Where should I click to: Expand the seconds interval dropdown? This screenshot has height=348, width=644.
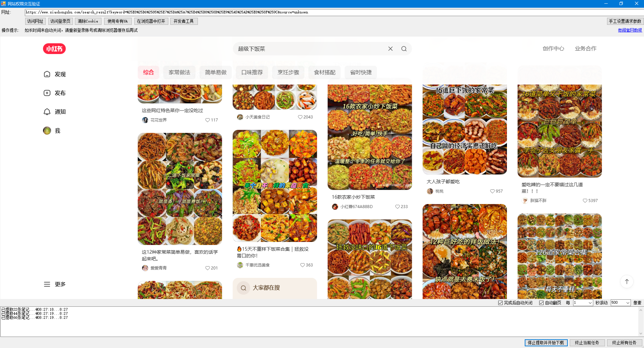click(x=590, y=303)
